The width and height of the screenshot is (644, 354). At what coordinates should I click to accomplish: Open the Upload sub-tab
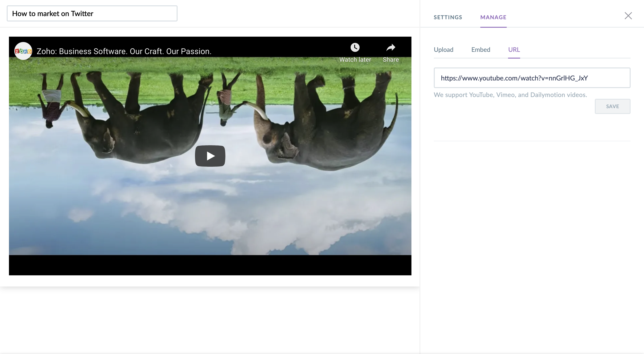coord(443,49)
